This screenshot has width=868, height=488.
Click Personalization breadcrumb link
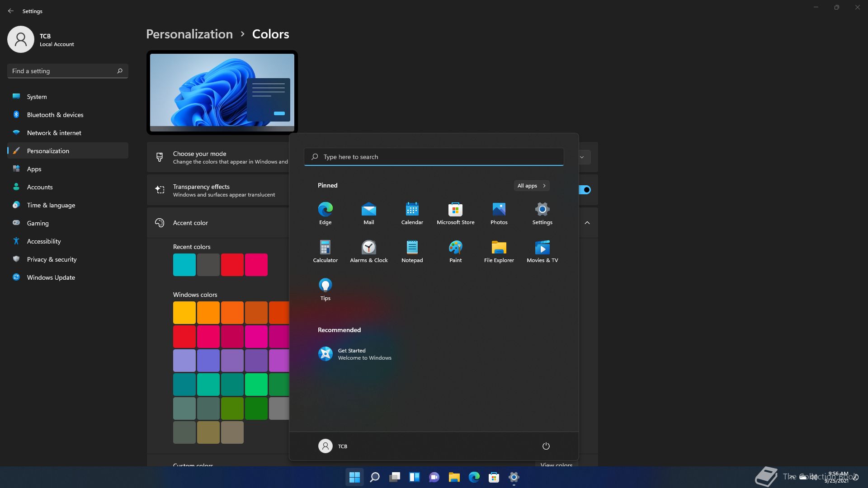click(x=189, y=34)
